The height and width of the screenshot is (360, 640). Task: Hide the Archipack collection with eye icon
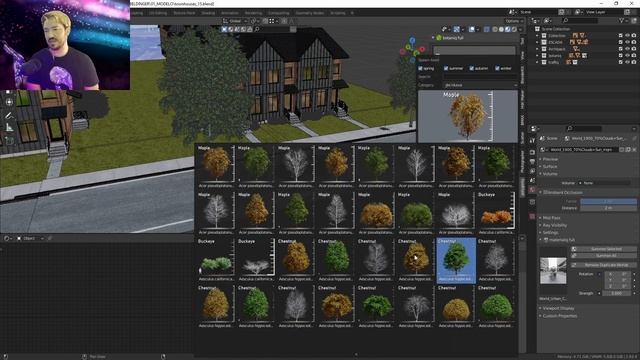point(627,49)
